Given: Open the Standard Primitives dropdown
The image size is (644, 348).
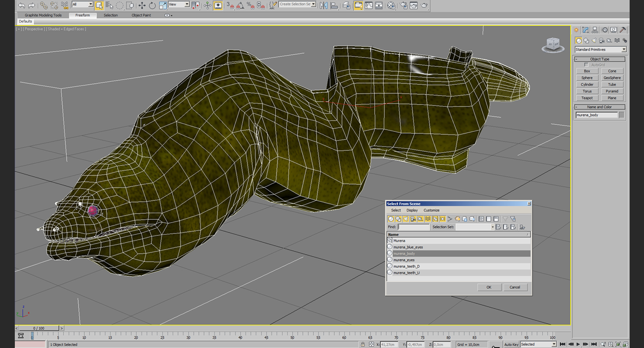Looking at the screenshot, I should click(x=600, y=50).
